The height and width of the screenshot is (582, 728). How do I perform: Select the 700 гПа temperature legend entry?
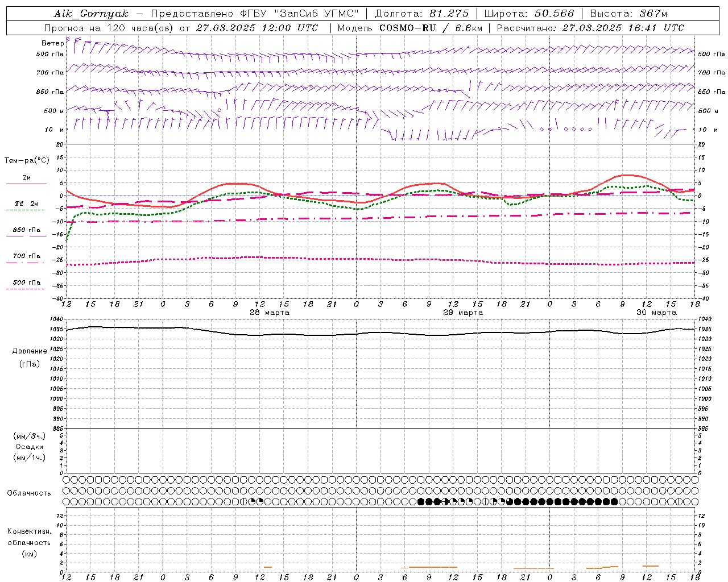(x=26, y=256)
